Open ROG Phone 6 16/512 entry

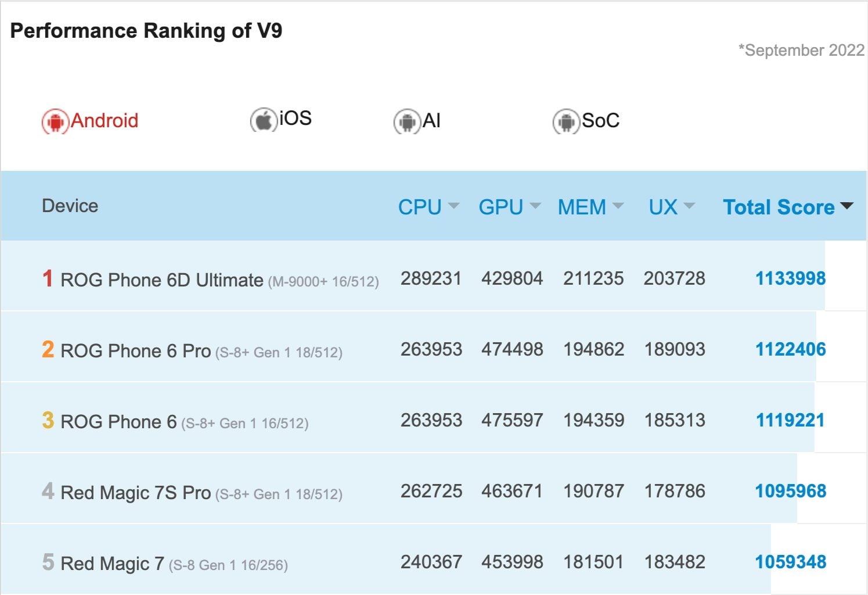(x=118, y=422)
